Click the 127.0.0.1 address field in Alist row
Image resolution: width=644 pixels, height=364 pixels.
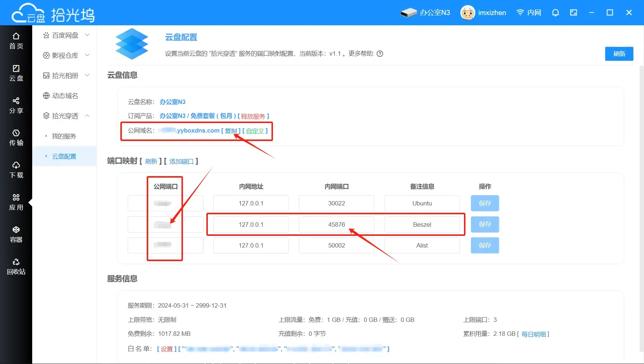(x=251, y=245)
